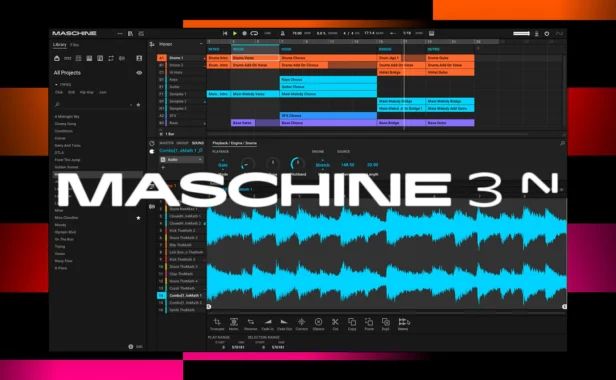The width and height of the screenshot is (616, 380).
Task: Select the GROUP tab
Action: (183, 143)
